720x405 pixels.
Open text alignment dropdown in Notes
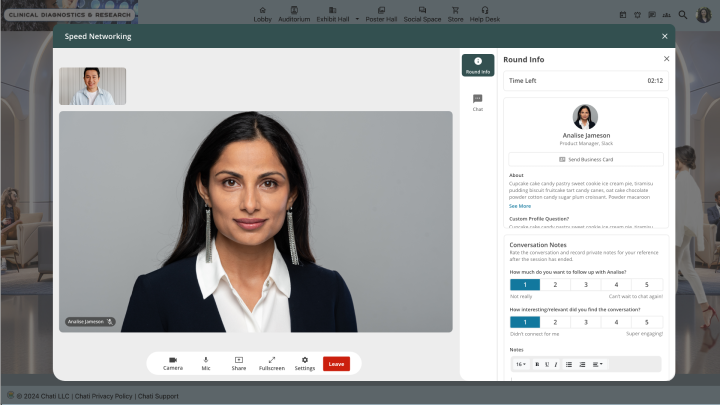click(x=597, y=364)
